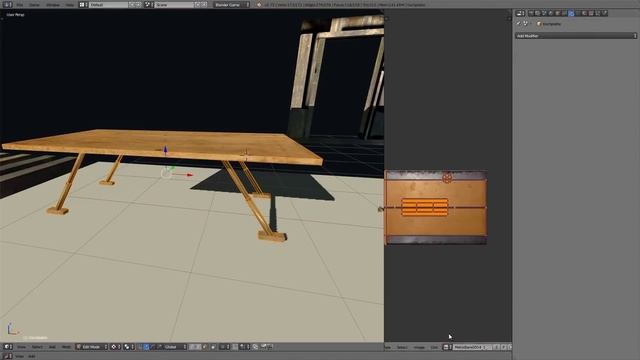Open the Window menu
This screenshot has width=640, height=360.
click(53, 4)
